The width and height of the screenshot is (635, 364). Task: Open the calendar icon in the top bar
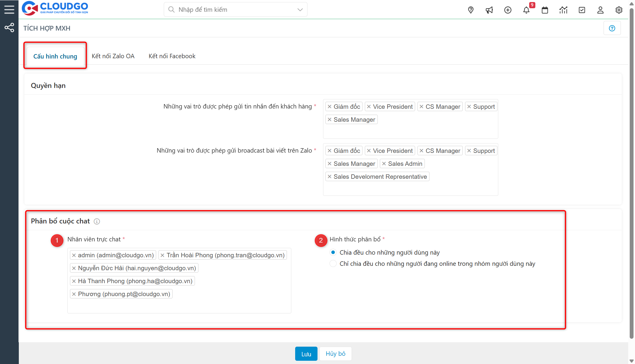coord(545,10)
